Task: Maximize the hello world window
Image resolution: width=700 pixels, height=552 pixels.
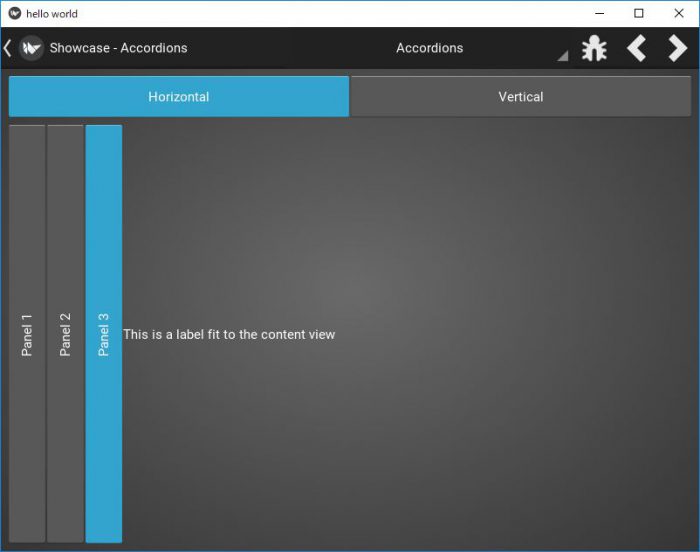Action: pos(639,13)
